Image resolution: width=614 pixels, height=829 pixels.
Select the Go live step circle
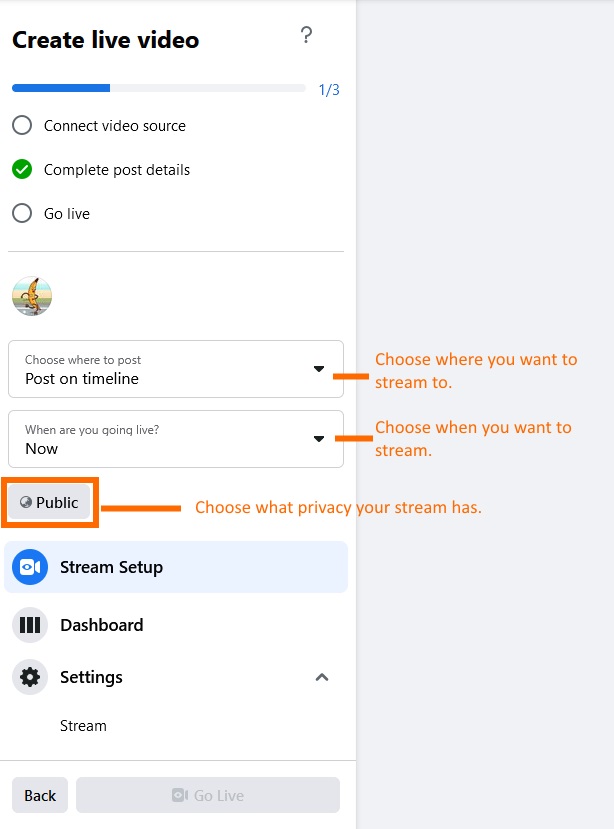point(22,214)
